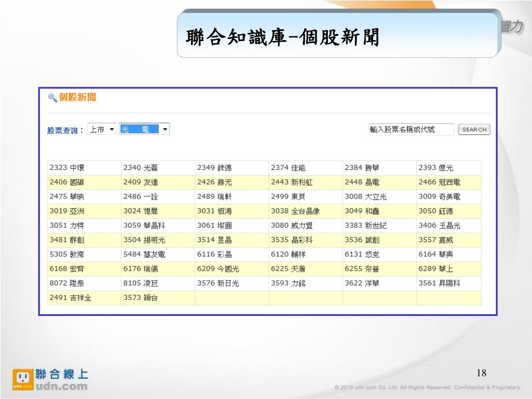Image resolution: width=532 pixels, height=399 pixels.
Task: View news for 2475 華映
Action: pos(67,197)
